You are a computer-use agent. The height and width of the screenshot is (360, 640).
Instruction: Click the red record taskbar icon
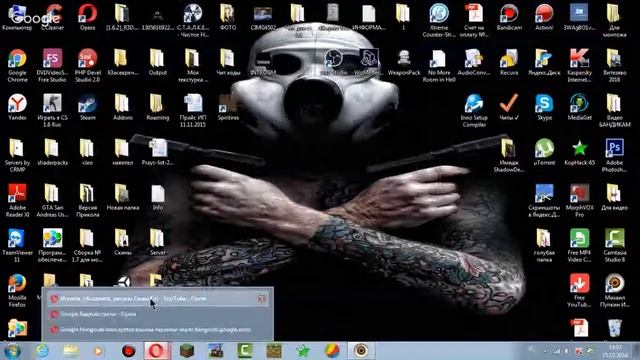click(x=129, y=351)
